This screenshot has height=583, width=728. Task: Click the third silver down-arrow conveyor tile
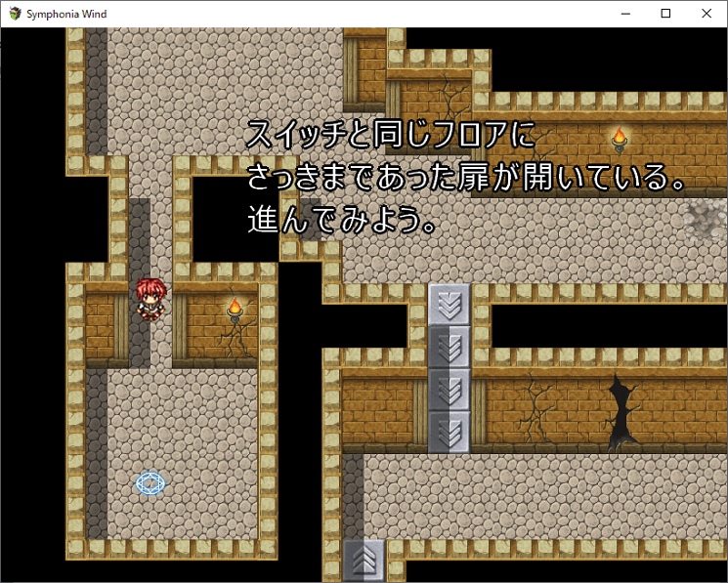coord(450,390)
